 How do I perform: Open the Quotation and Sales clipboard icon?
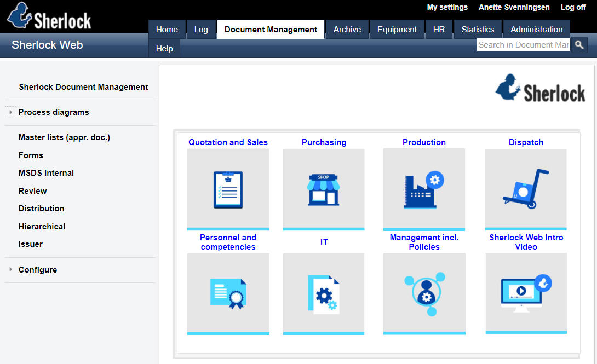[x=228, y=189]
